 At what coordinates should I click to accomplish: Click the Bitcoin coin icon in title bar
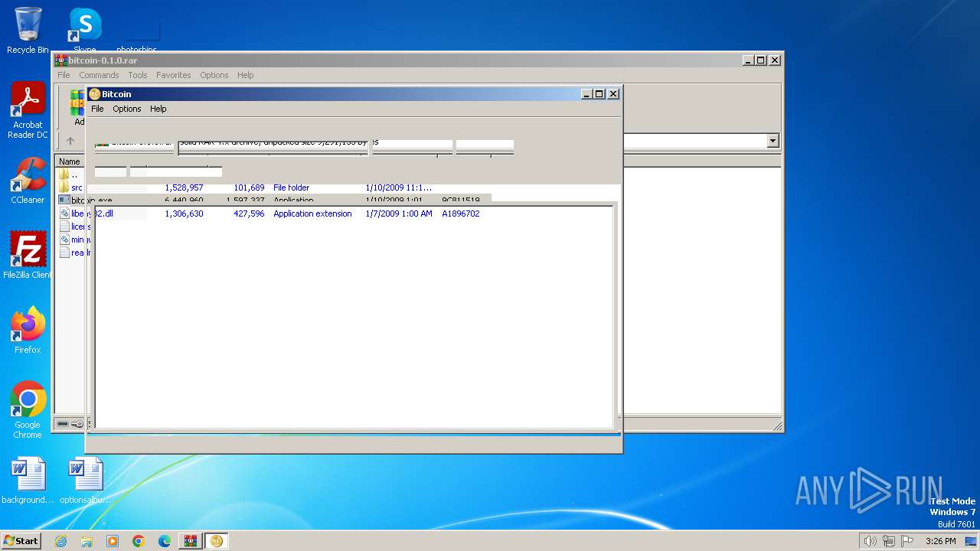tap(95, 94)
